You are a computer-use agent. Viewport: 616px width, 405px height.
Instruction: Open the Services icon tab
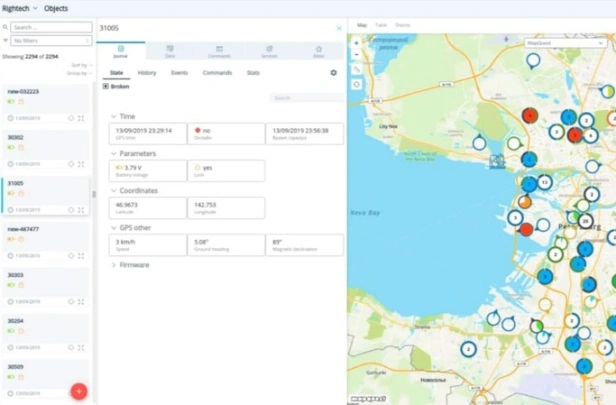click(x=269, y=51)
